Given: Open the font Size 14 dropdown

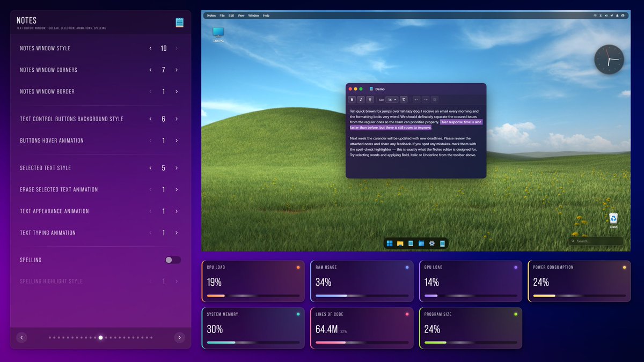Looking at the screenshot, I should pyautogui.click(x=392, y=99).
